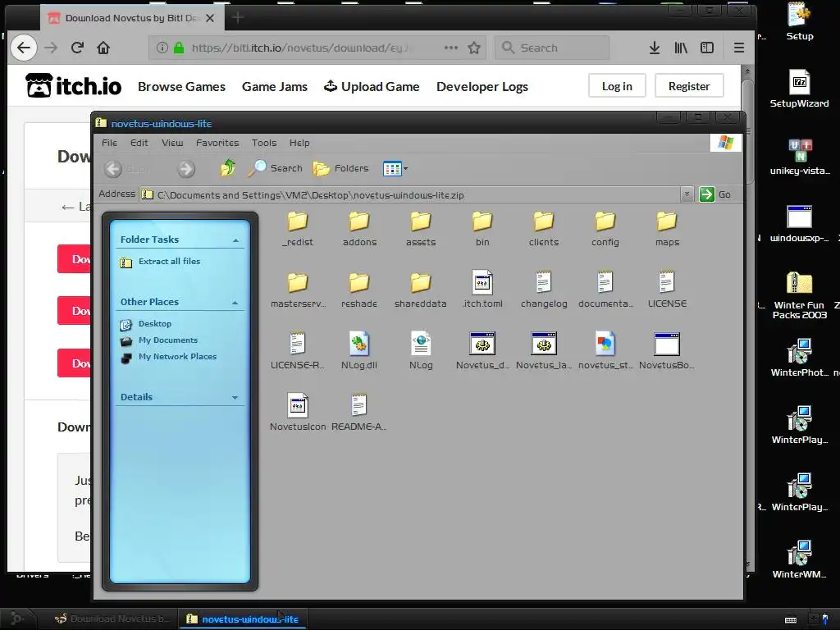This screenshot has width=840, height=630.
Task: Click the Firefox reload button
Action: tap(77, 48)
